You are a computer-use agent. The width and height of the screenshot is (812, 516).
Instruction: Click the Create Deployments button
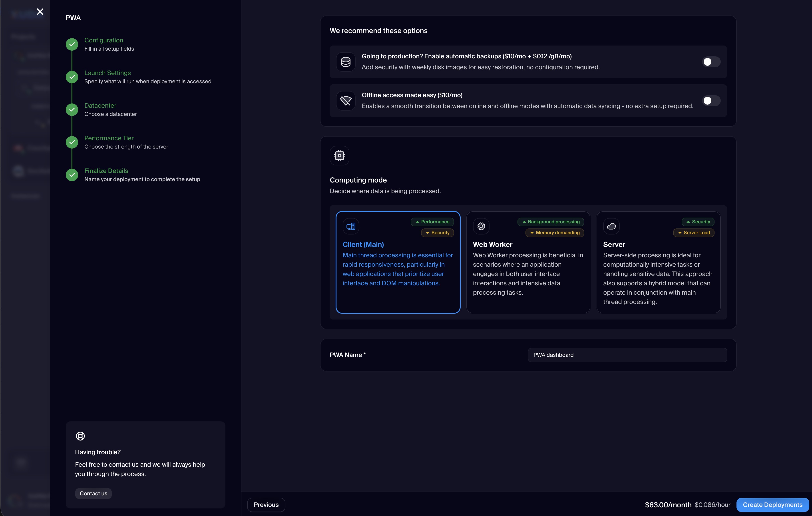772,504
